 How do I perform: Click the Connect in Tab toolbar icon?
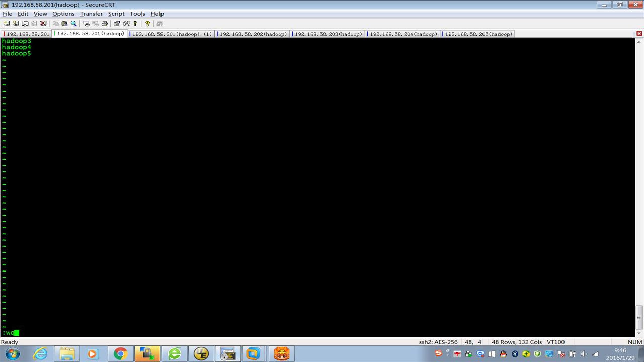[25, 24]
